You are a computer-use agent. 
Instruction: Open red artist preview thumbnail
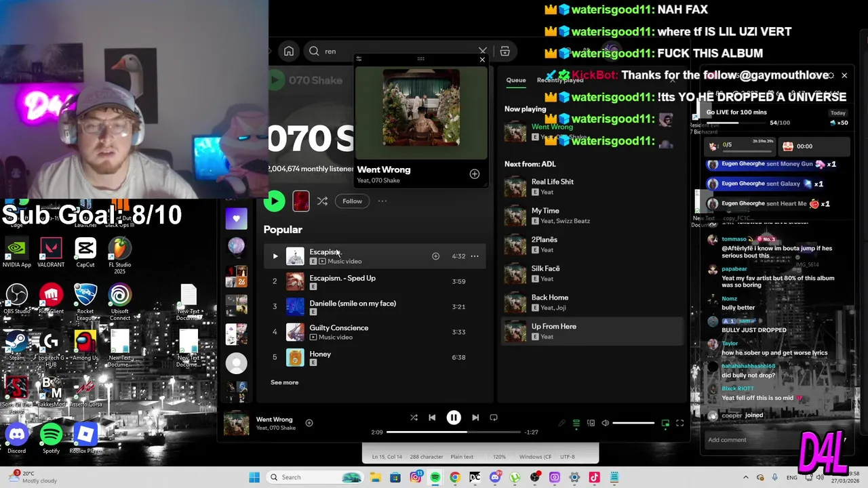[301, 201]
